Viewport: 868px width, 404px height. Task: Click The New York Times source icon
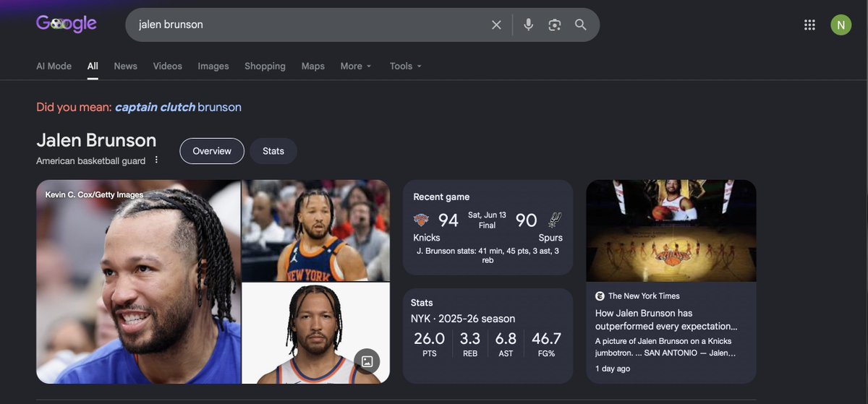pos(600,296)
